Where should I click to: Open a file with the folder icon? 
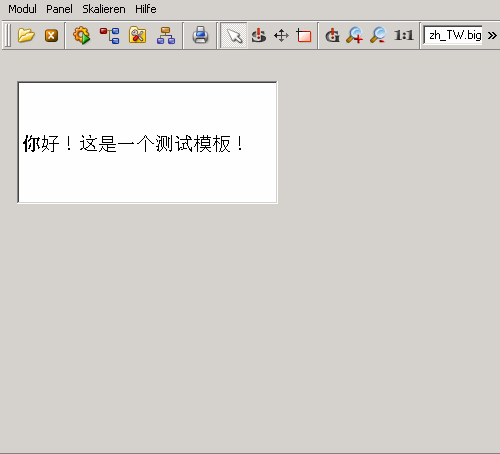(x=26, y=35)
